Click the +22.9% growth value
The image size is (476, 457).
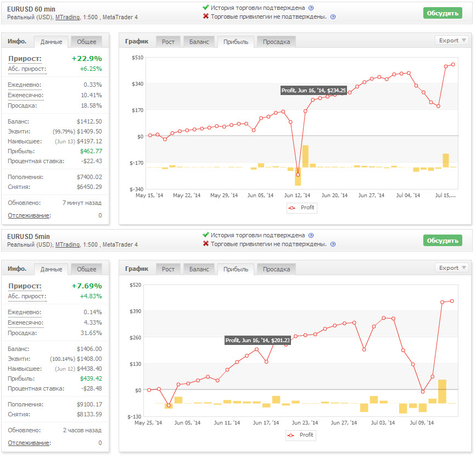click(x=87, y=59)
